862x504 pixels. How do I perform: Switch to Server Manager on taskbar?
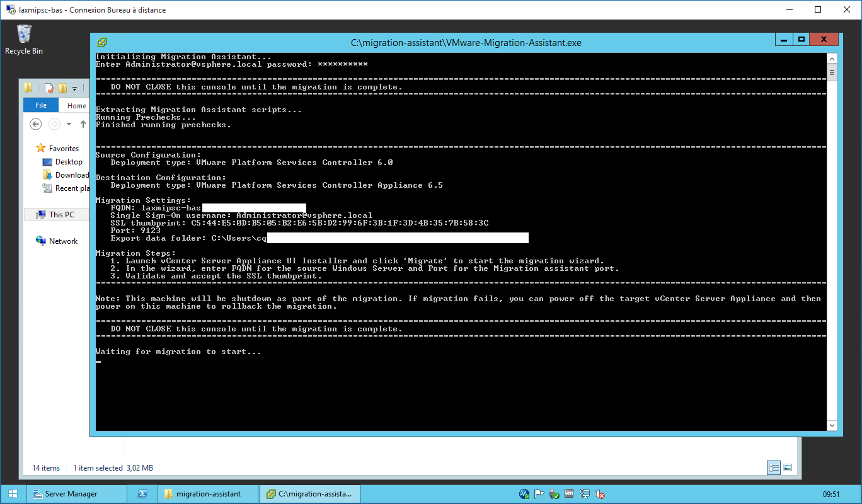(77, 494)
